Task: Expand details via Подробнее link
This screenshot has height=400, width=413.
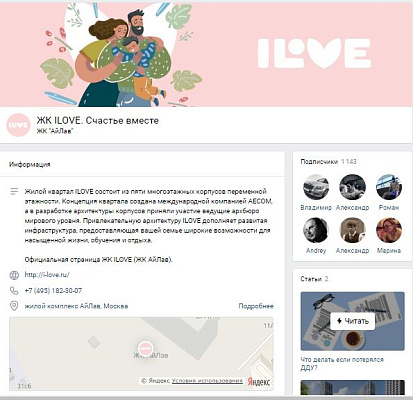Action: (256, 306)
